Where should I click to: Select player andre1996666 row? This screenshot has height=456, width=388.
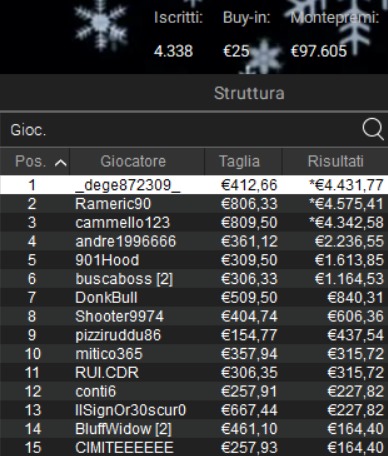pos(194,241)
